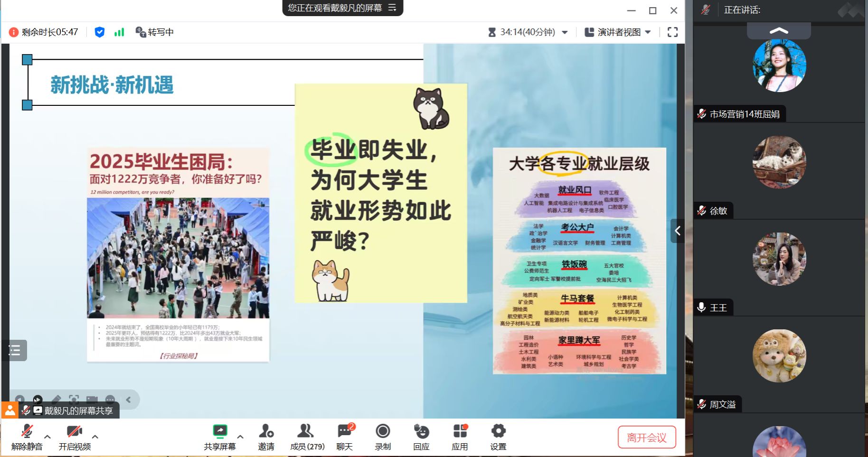Click the red 离开会议 leave button
This screenshot has height=457, width=868.
click(x=647, y=437)
